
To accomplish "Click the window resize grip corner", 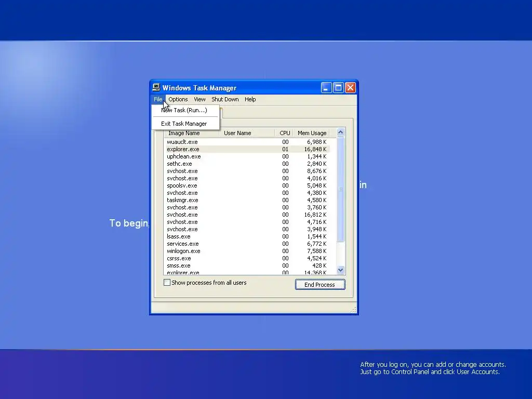I will (353, 310).
